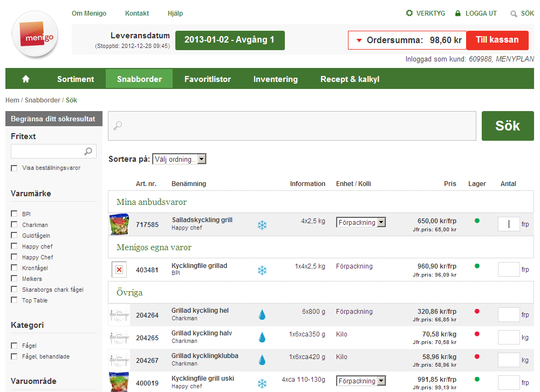Click the Fritext magnifier icon
Screen dimensions: 540x392
coord(88,151)
